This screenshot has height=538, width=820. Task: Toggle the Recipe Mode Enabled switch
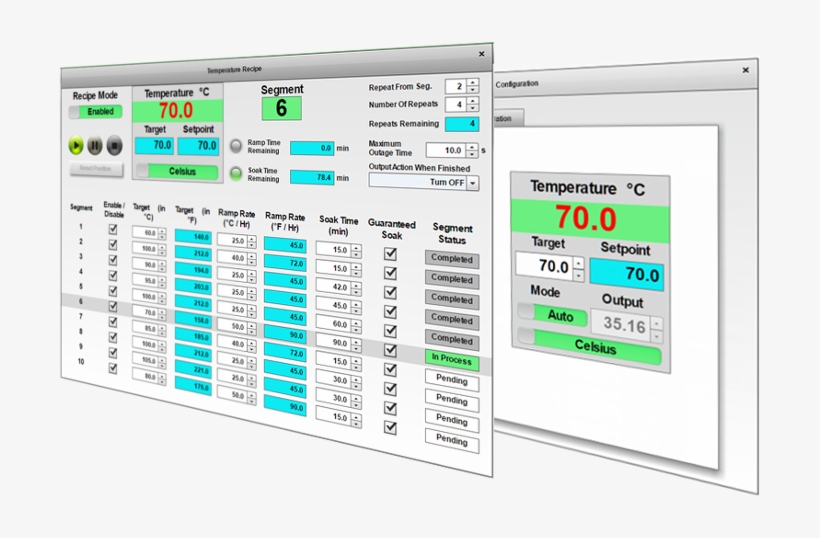[96, 112]
